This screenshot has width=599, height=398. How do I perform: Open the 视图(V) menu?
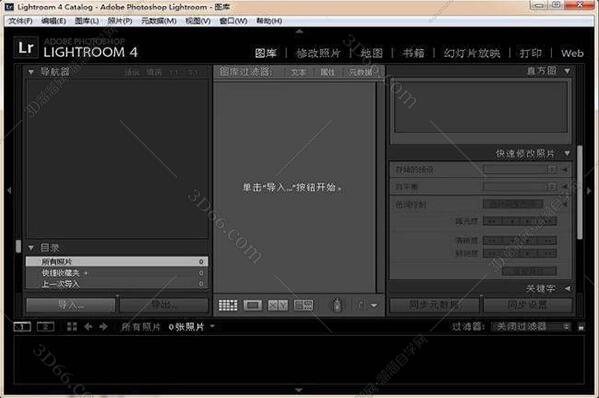(198, 21)
